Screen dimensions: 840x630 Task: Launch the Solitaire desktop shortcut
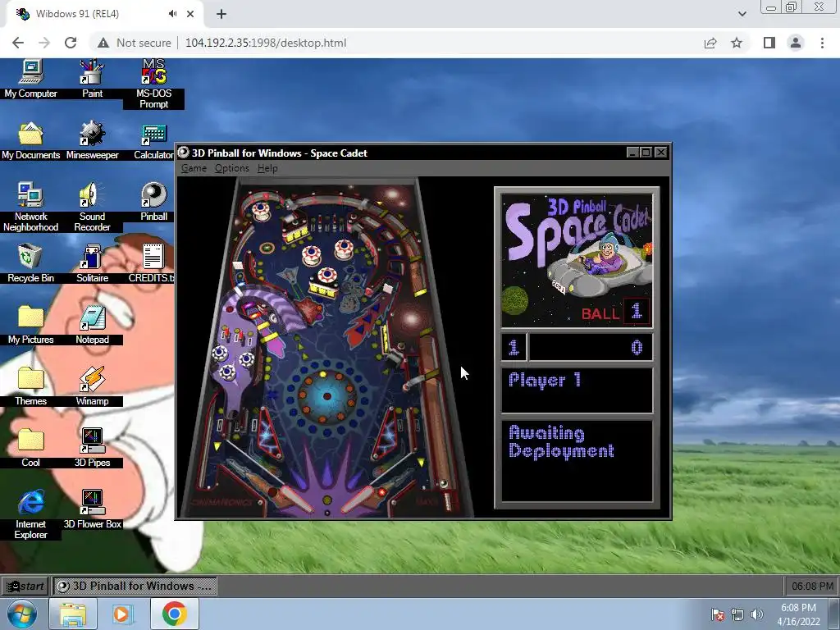pos(92,263)
